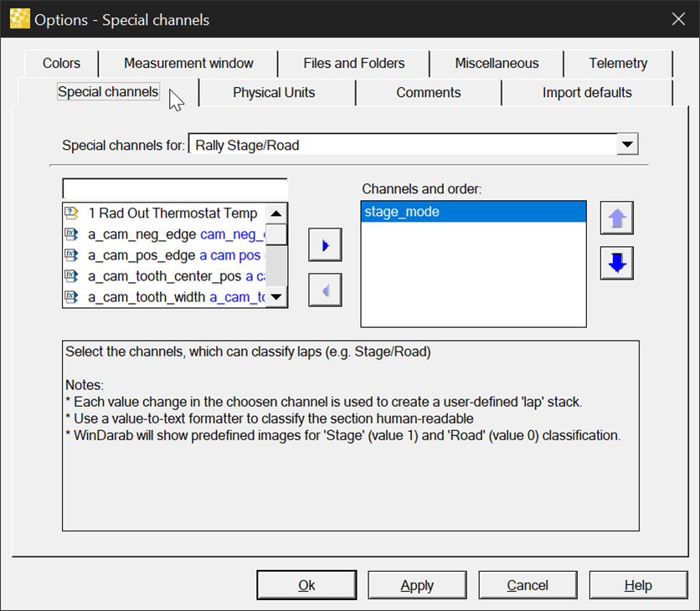Click the add channel right-arrow button
This screenshot has width=700, height=611.
(x=325, y=245)
